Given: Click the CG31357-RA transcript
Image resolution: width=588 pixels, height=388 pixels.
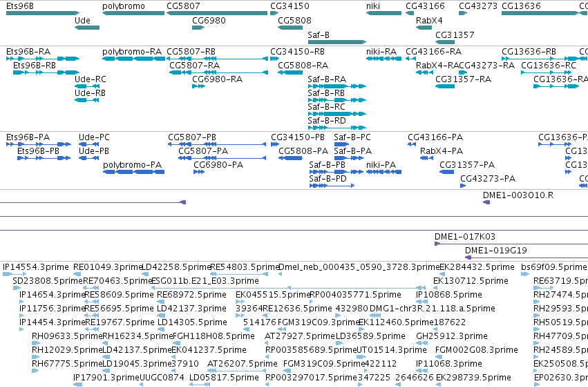Looking at the screenshot, I should 445,86.
